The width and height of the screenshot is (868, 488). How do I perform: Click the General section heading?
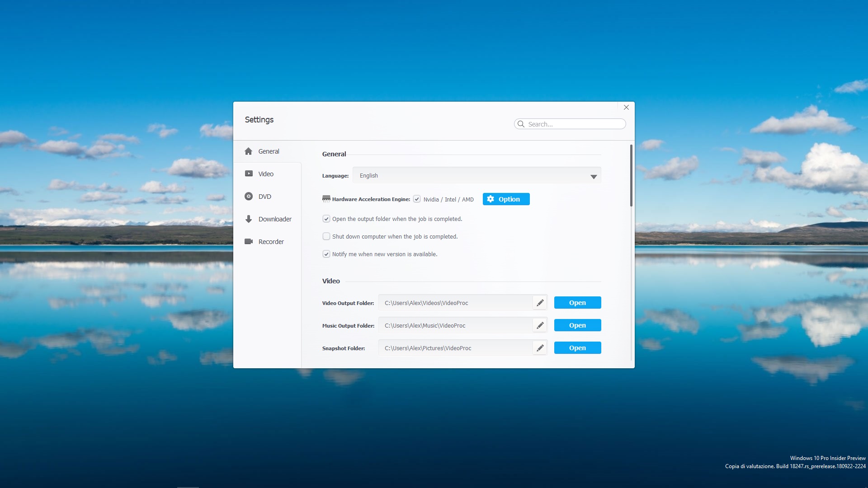point(334,154)
